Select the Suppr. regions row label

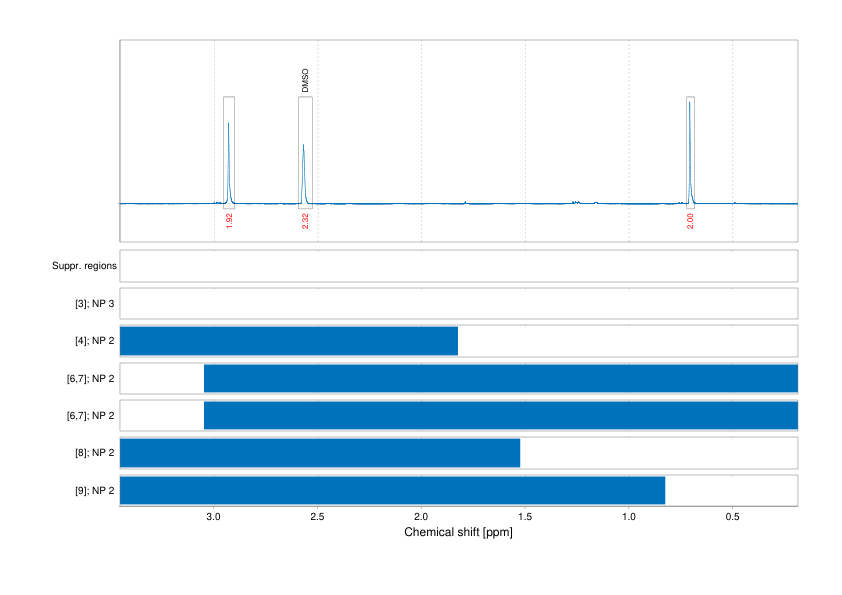point(85,265)
